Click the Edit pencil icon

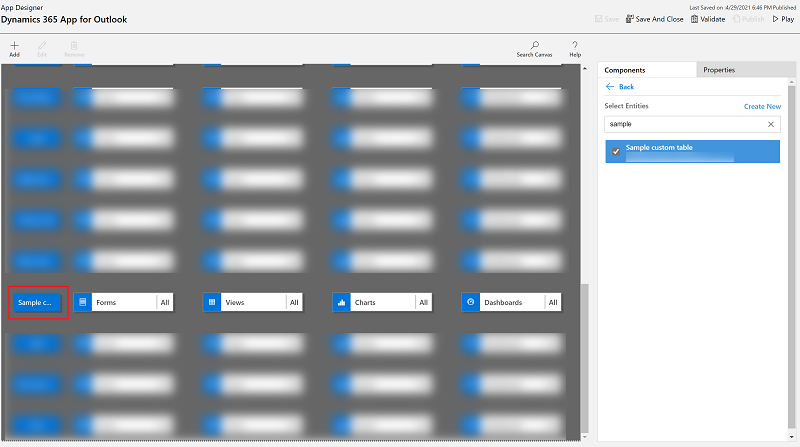pyautogui.click(x=42, y=45)
